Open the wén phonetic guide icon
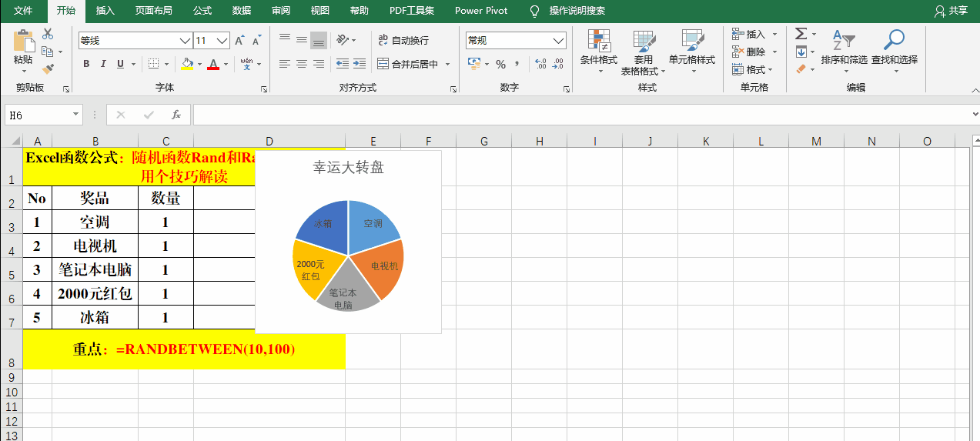The height and width of the screenshot is (441, 980). click(x=246, y=64)
